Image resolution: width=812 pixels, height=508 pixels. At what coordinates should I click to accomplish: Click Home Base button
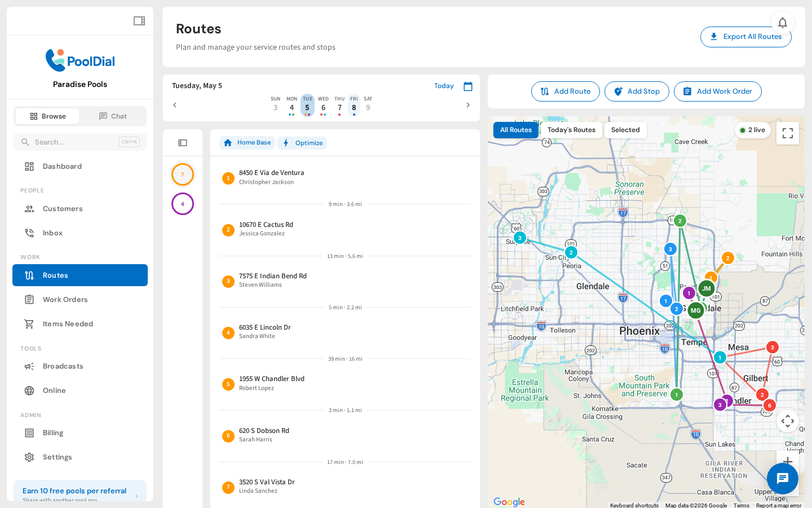tap(247, 143)
